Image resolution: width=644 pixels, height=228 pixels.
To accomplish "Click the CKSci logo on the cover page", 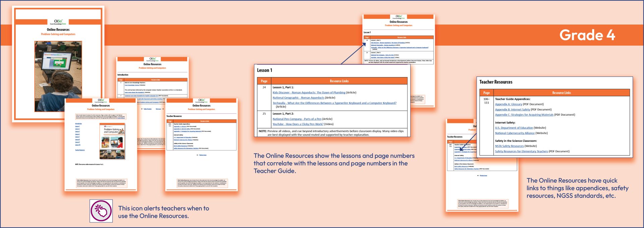I will [x=58, y=22].
